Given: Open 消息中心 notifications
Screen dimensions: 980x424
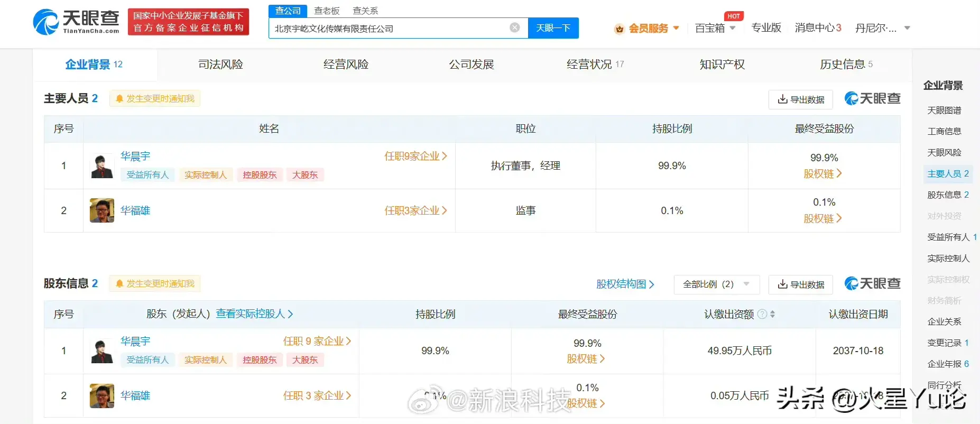Looking at the screenshot, I should (818, 27).
